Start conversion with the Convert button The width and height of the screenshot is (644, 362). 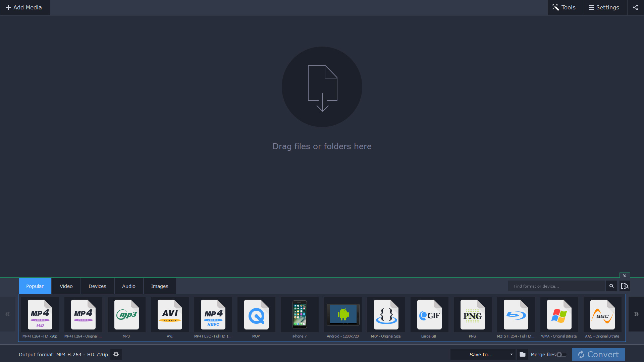[x=598, y=354]
